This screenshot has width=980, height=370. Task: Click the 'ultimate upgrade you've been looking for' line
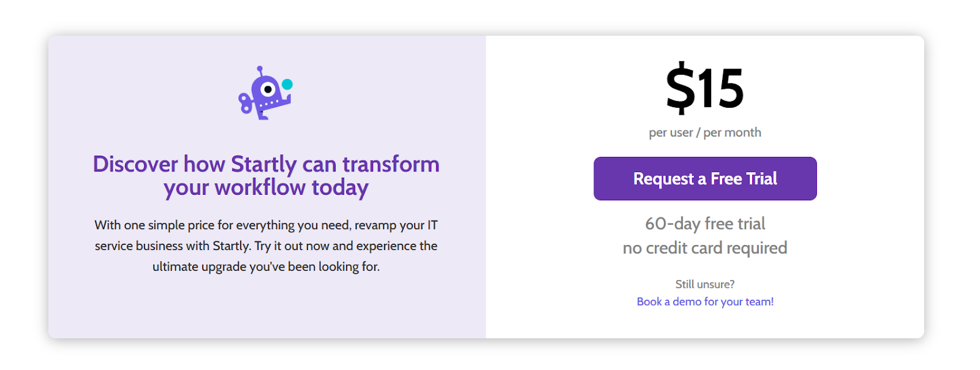click(x=266, y=267)
